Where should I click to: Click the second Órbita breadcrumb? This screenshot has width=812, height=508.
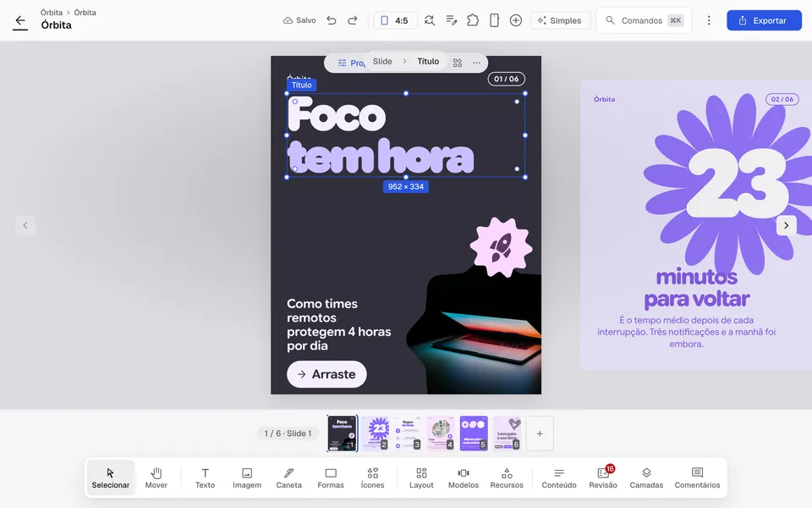[85, 12]
